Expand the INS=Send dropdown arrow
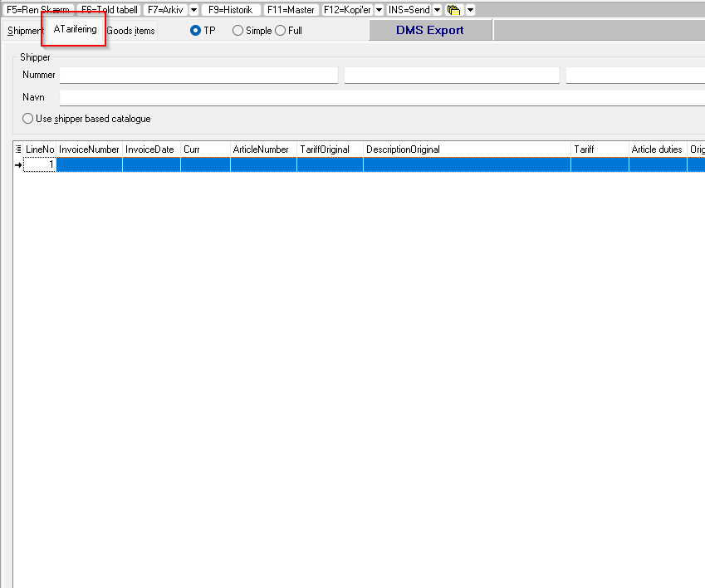 pyautogui.click(x=437, y=10)
